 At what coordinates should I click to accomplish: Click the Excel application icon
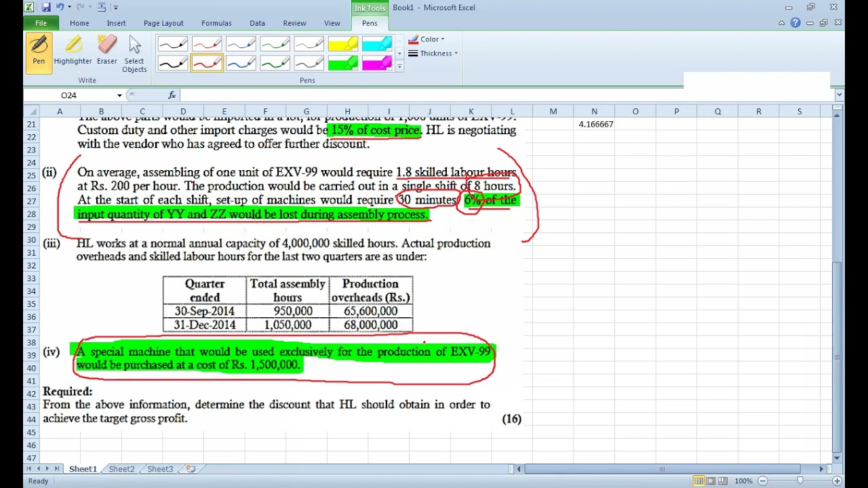pyautogui.click(x=29, y=7)
